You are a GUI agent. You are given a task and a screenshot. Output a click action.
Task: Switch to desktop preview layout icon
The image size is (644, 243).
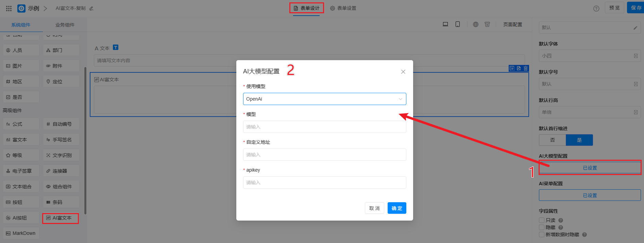[x=445, y=24]
